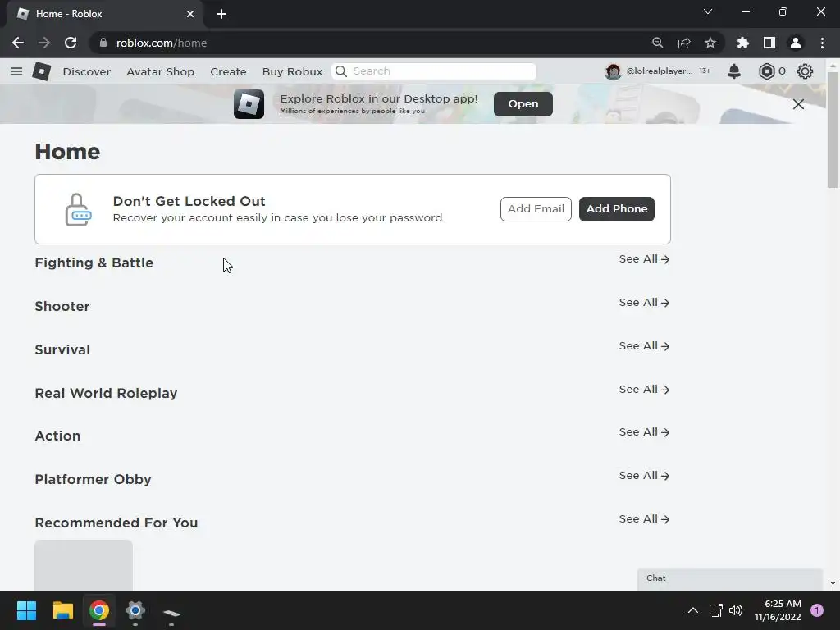Viewport: 840px width, 630px height.
Task: Open the Robux balance icon
Action: (x=767, y=71)
